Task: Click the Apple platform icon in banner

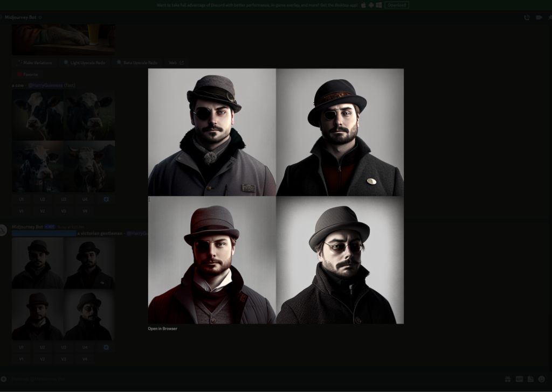Action: pyautogui.click(x=363, y=5)
